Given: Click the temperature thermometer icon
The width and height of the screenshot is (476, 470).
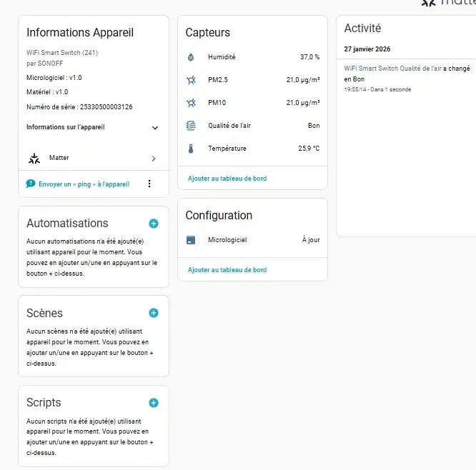Looking at the screenshot, I should (x=191, y=149).
